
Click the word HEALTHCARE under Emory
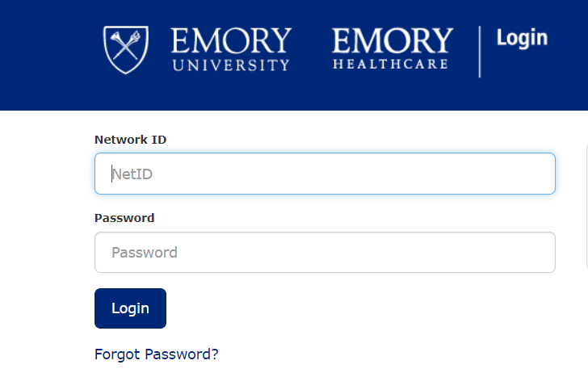click(x=391, y=64)
